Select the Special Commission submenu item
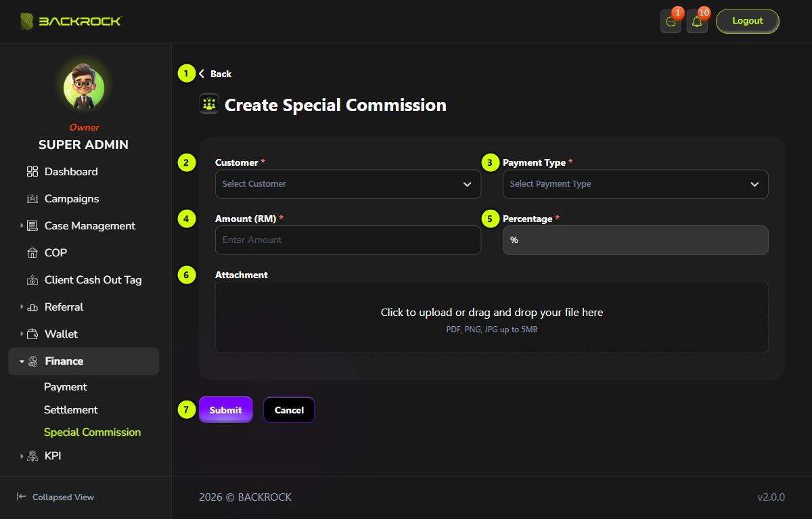The height and width of the screenshot is (519, 812). 93,432
